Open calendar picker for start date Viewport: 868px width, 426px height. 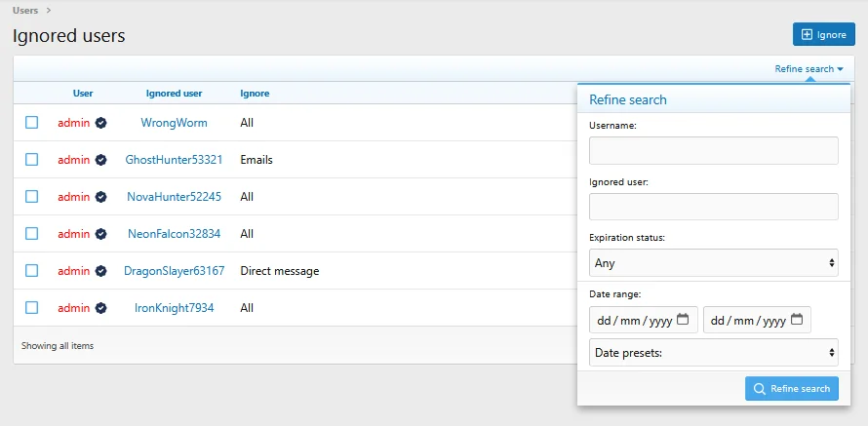[x=683, y=319]
